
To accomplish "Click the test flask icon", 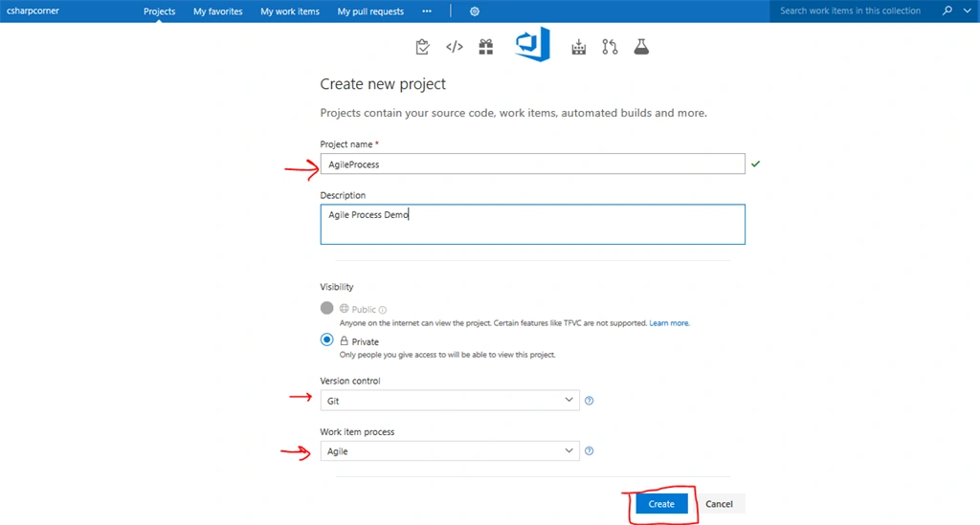I will (641, 47).
